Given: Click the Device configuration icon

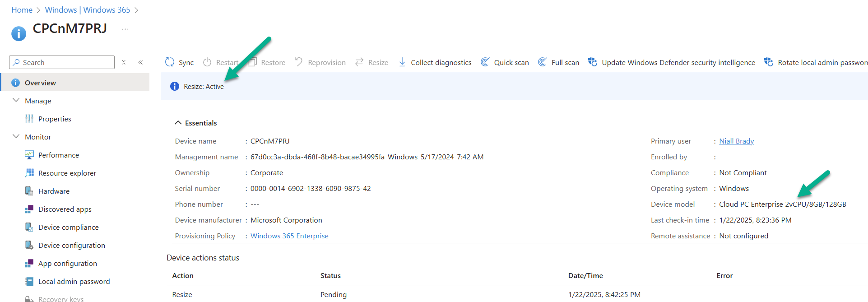Looking at the screenshot, I should coord(29,245).
